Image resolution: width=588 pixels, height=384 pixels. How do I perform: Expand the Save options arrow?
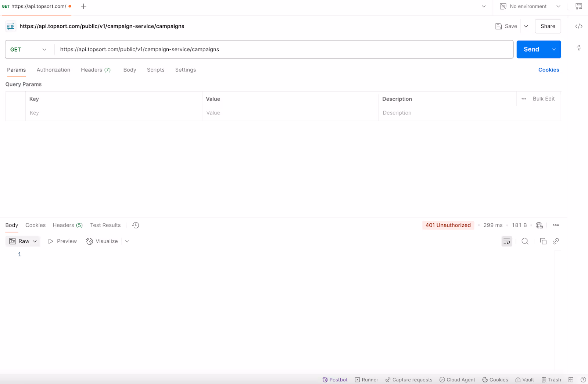pos(526,26)
